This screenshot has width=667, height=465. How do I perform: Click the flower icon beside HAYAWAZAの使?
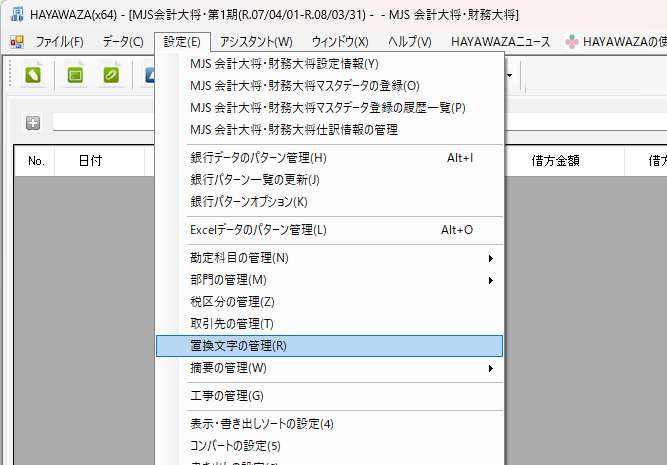point(571,42)
